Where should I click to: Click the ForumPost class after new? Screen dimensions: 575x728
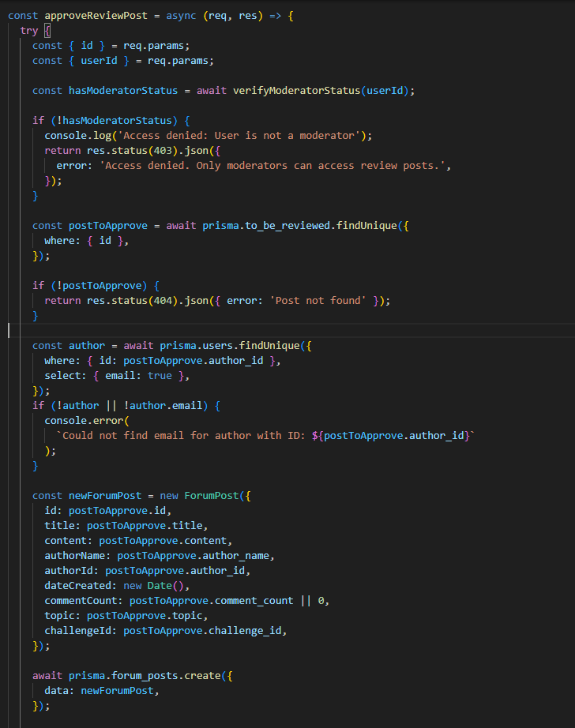[x=215, y=496]
